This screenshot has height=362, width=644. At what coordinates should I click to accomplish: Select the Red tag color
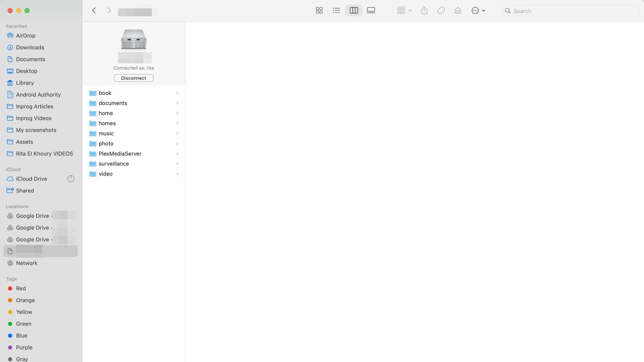[x=21, y=289]
